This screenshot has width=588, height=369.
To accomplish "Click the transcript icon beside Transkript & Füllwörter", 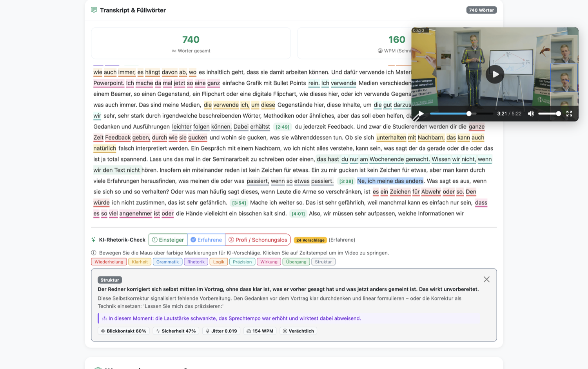I will point(94,10).
